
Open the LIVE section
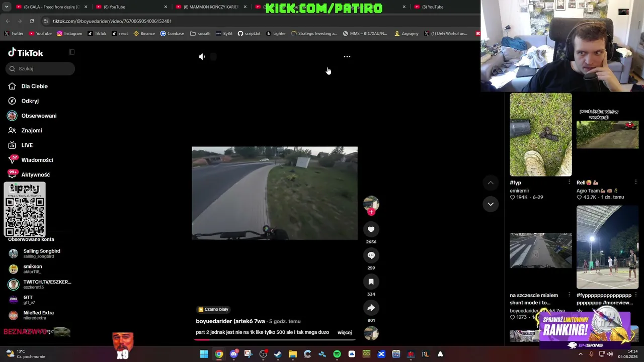21,145
